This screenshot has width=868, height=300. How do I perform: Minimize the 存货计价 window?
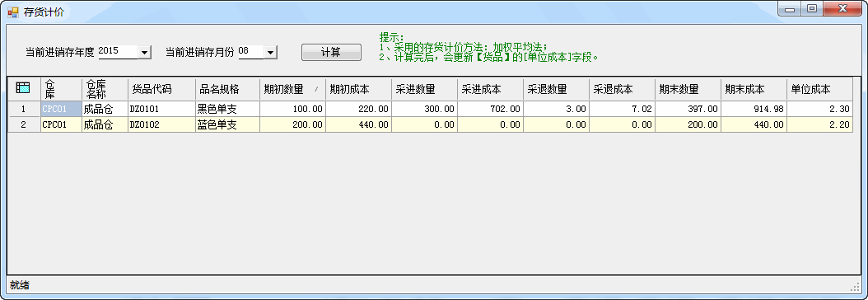(x=790, y=8)
